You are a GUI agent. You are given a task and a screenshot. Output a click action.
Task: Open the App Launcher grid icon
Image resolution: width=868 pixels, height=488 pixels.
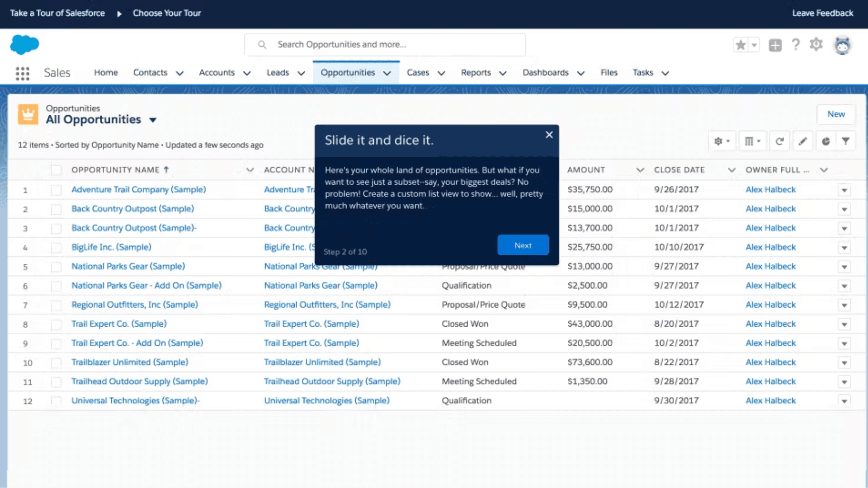[x=23, y=73]
